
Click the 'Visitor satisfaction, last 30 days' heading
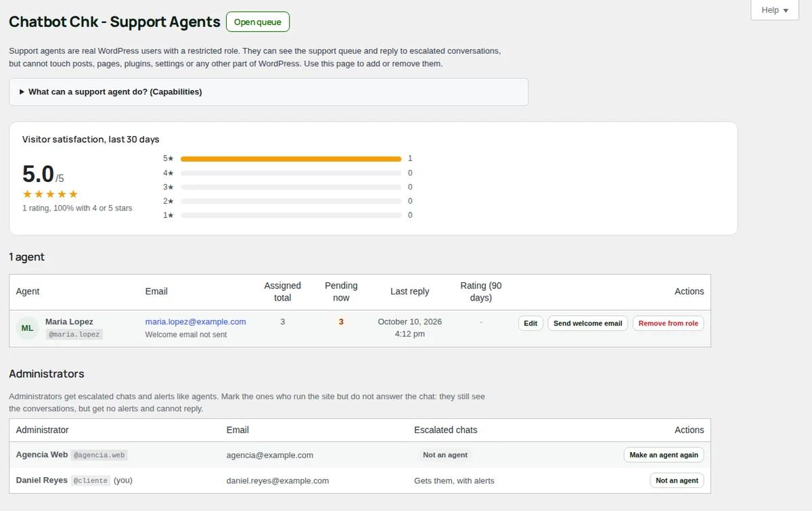[91, 139]
